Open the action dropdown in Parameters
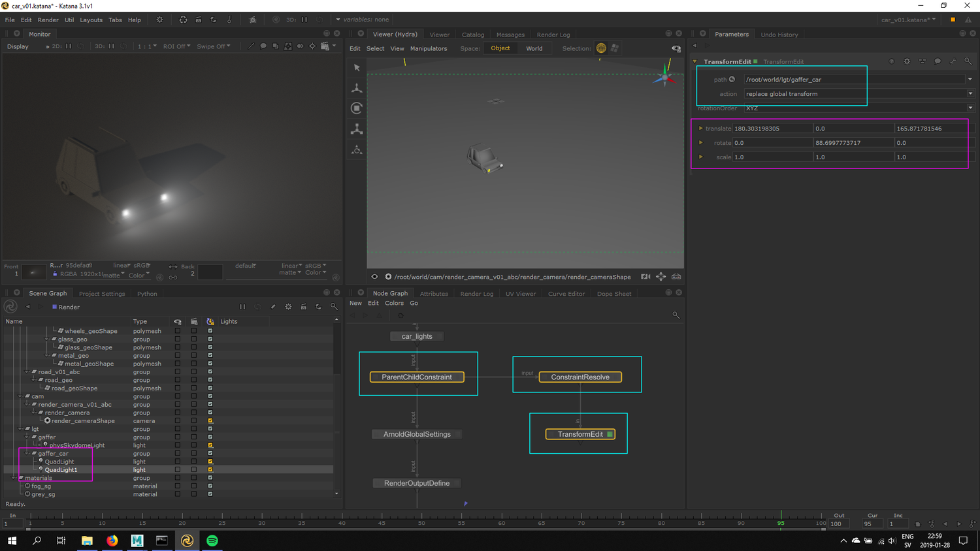This screenshot has height=551, width=980. [970, 94]
